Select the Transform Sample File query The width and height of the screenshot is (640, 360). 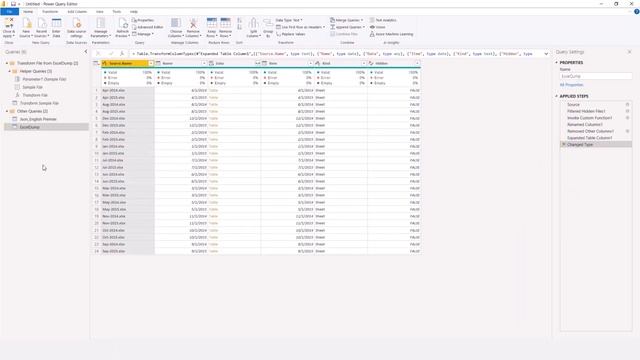tap(40, 103)
